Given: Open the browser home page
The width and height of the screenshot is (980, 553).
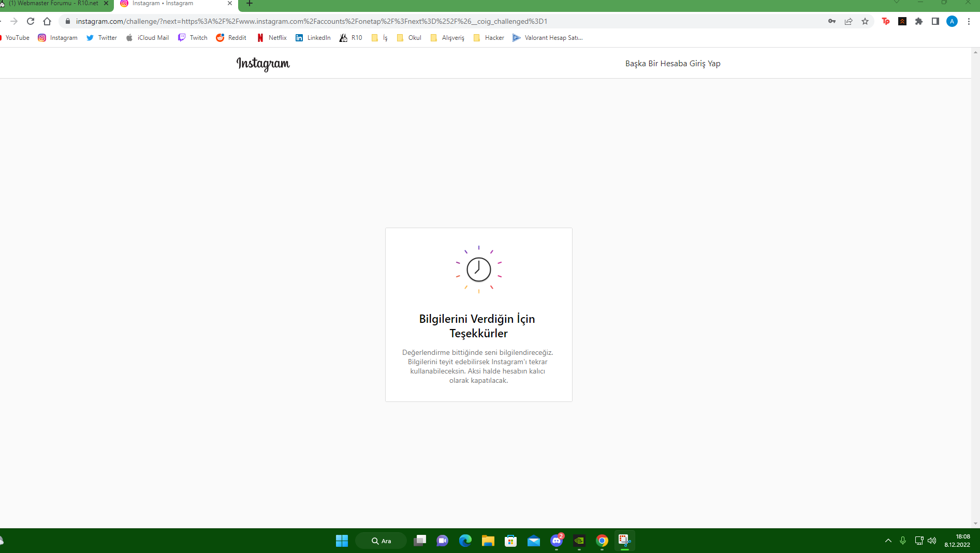Looking at the screenshot, I should click(x=47, y=21).
